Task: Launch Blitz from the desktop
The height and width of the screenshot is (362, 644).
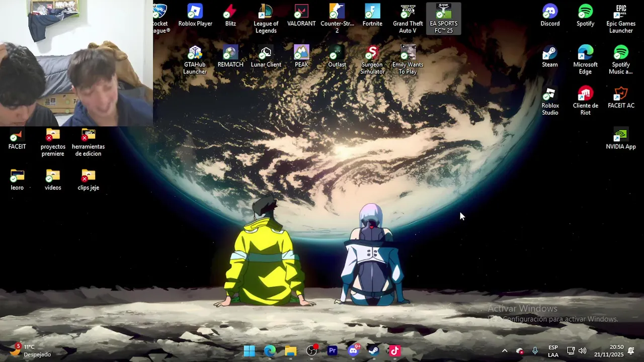Action: pos(230,16)
